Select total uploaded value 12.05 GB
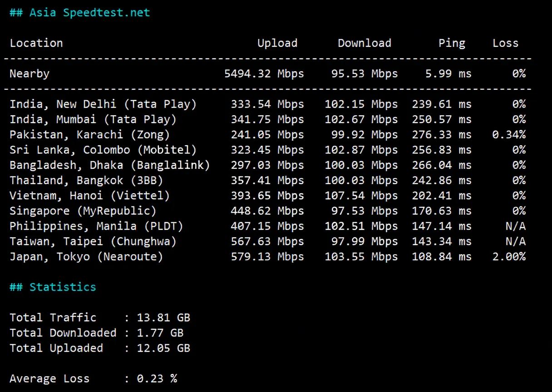The image size is (552, 392). (x=163, y=348)
